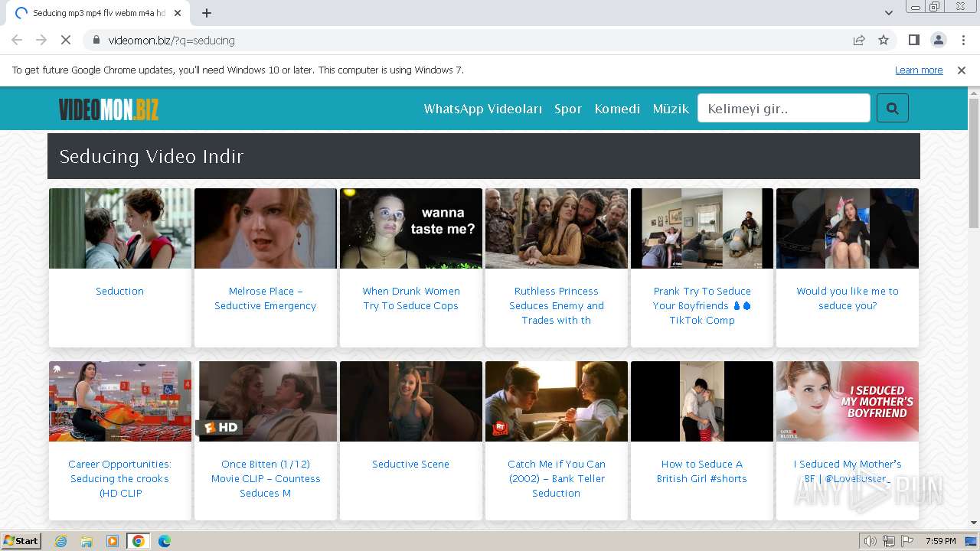Image resolution: width=980 pixels, height=551 pixels.
Task: Click the Career Opportunities thumbnail
Action: (x=120, y=401)
